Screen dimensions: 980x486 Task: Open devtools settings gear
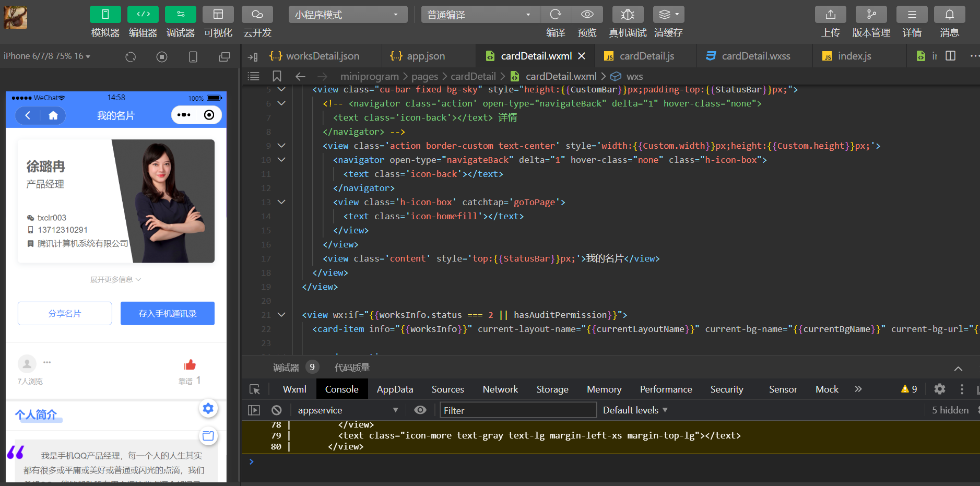[940, 389]
